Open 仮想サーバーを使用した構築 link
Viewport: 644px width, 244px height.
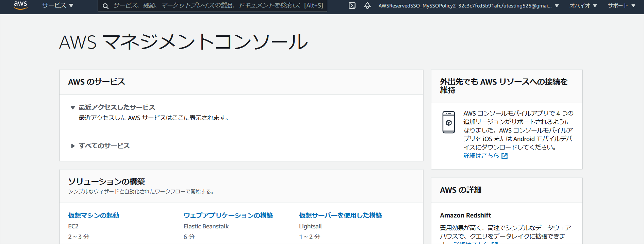[x=341, y=215]
